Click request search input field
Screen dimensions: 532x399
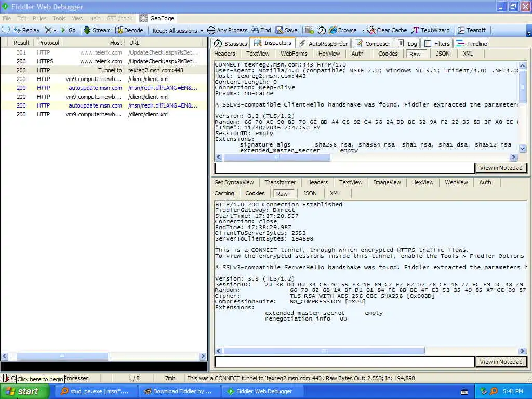point(344,168)
